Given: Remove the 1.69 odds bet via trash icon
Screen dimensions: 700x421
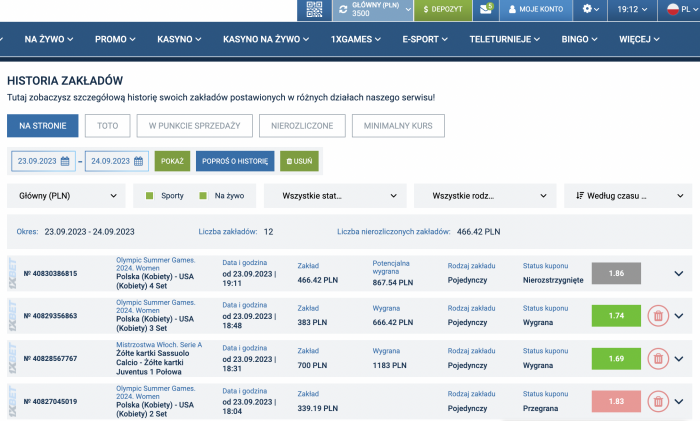Looking at the screenshot, I should (x=658, y=358).
